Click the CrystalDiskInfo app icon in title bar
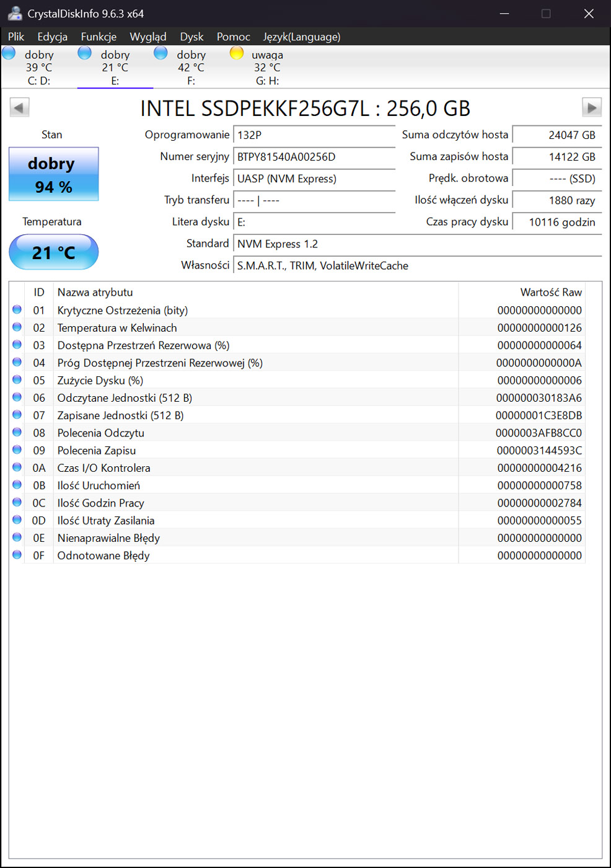The width and height of the screenshot is (611, 868). 15,13
